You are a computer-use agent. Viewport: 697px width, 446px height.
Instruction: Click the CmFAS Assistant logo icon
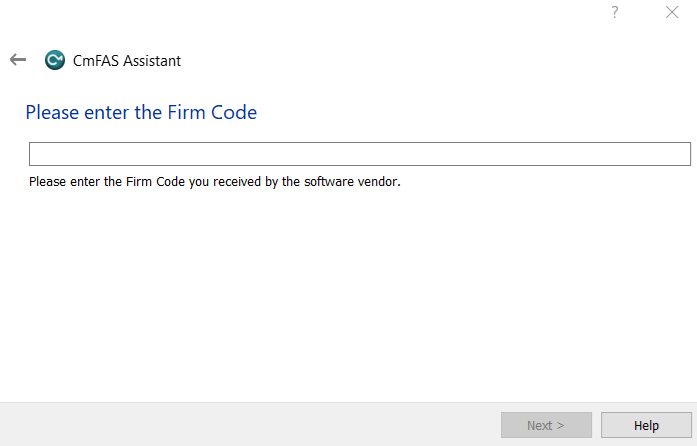pos(55,60)
